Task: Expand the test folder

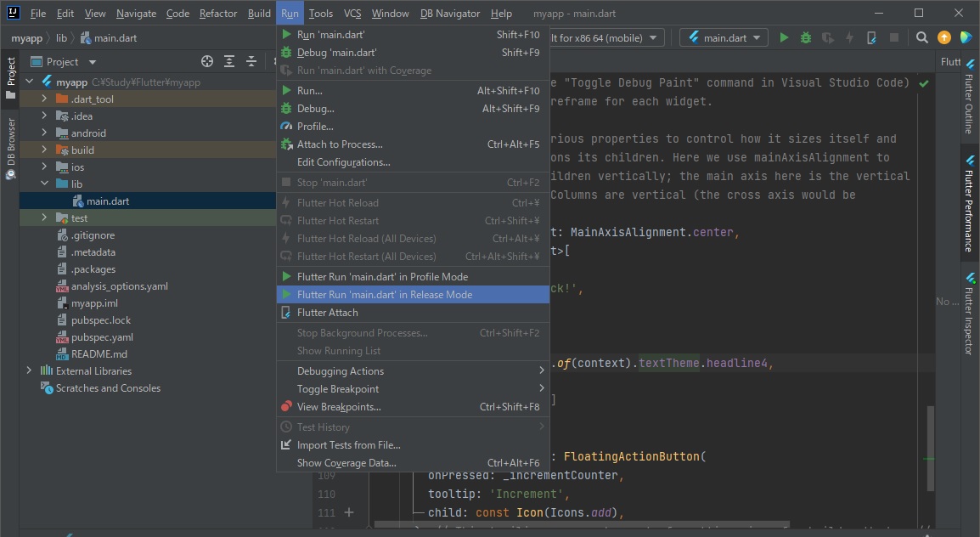Action: point(44,218)
